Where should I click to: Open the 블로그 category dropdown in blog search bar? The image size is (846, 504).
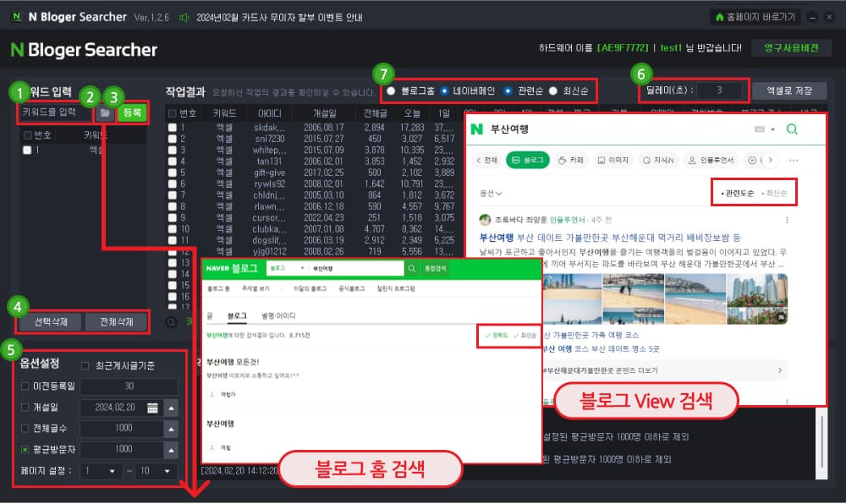point(287,268)
